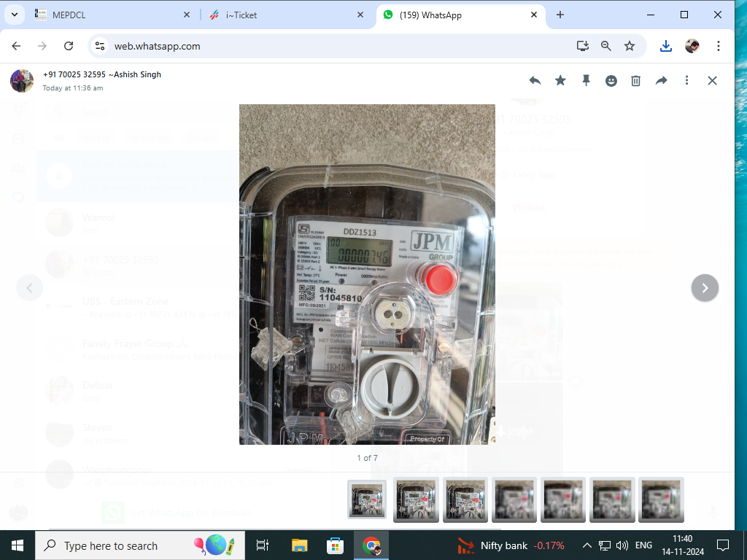Go back to the previous page
This screenshot has height=560, width=747.
16,46
